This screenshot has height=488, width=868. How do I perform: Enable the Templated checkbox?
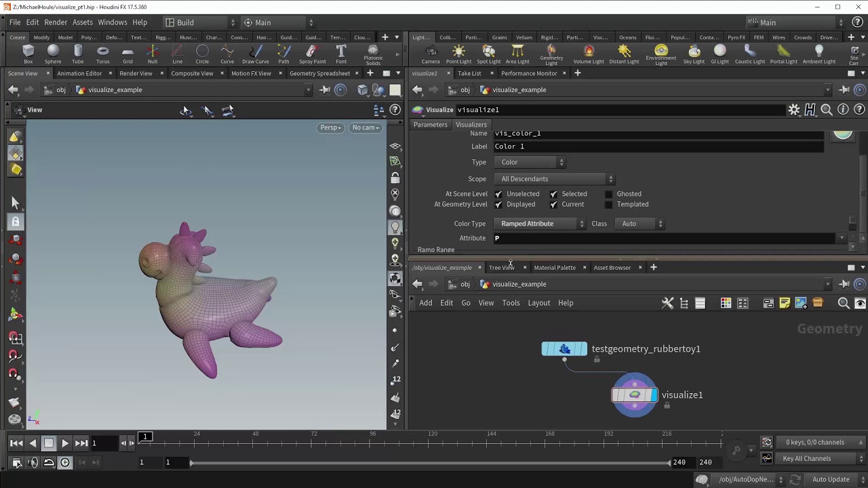coord(608,205)
